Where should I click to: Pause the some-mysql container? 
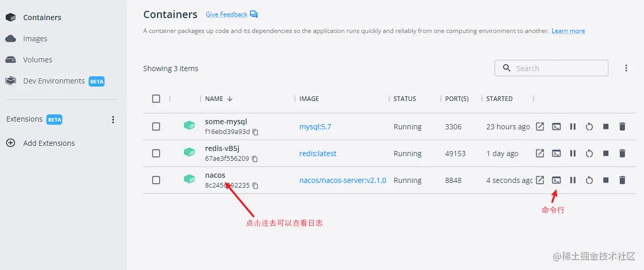pyautogui.click(x=572, y=127)
